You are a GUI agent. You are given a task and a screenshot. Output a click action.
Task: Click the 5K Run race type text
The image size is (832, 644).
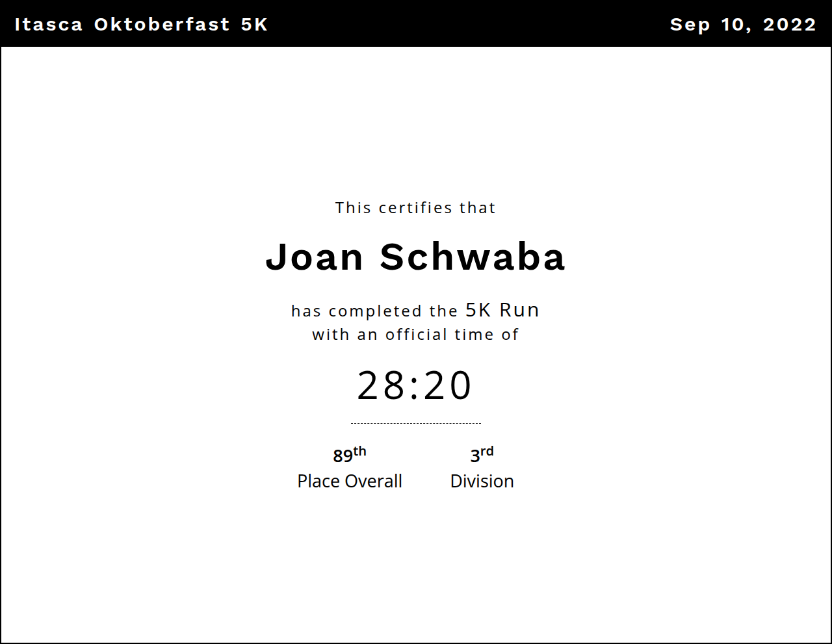tap(502, 310)
